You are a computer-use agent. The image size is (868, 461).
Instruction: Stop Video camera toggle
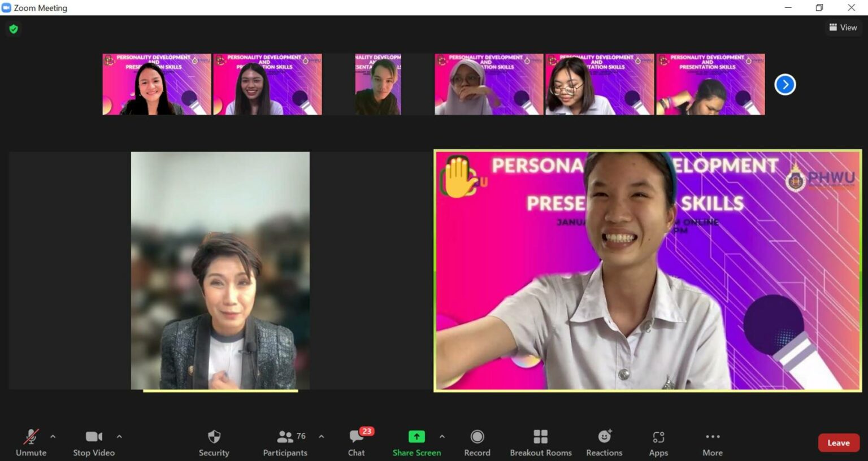[x=94, y=442]
